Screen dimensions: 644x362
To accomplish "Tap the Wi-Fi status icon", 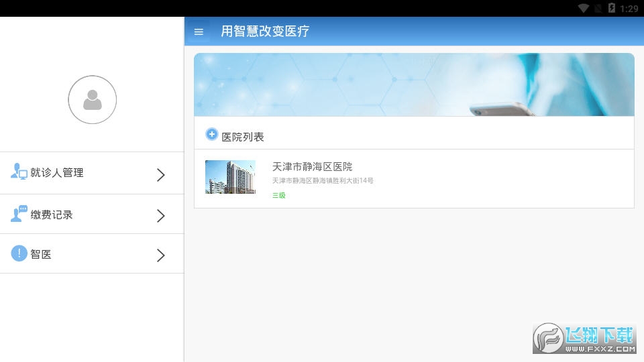I will pyautogui.click(x=583, y=8).
